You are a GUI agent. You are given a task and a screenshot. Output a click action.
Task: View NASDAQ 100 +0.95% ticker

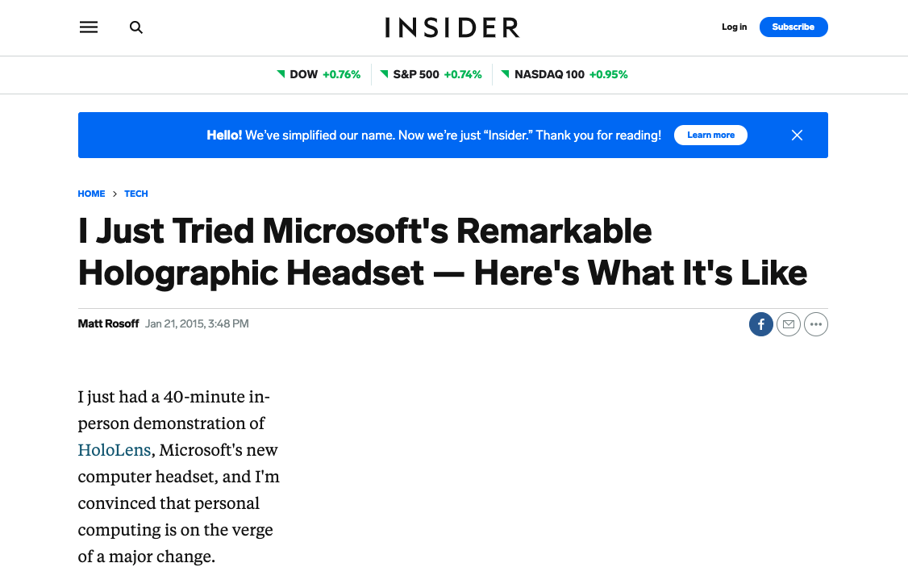coord(564,74)
